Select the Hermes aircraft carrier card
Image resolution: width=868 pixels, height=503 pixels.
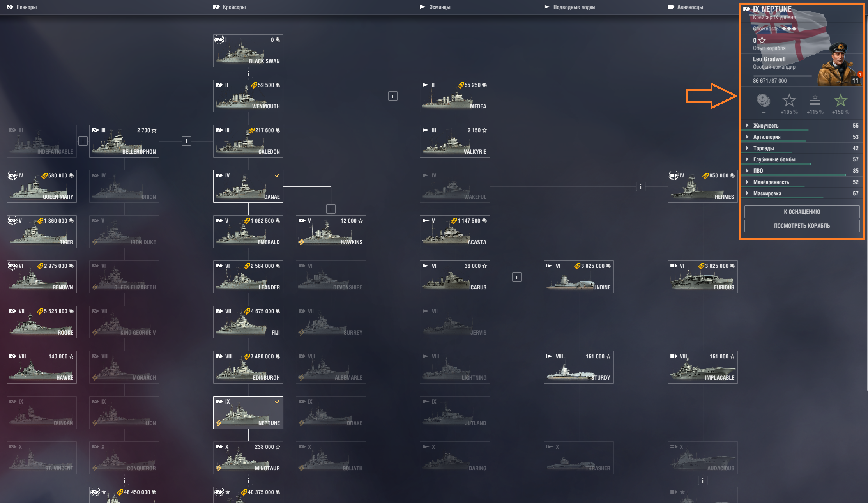(703, 186)
